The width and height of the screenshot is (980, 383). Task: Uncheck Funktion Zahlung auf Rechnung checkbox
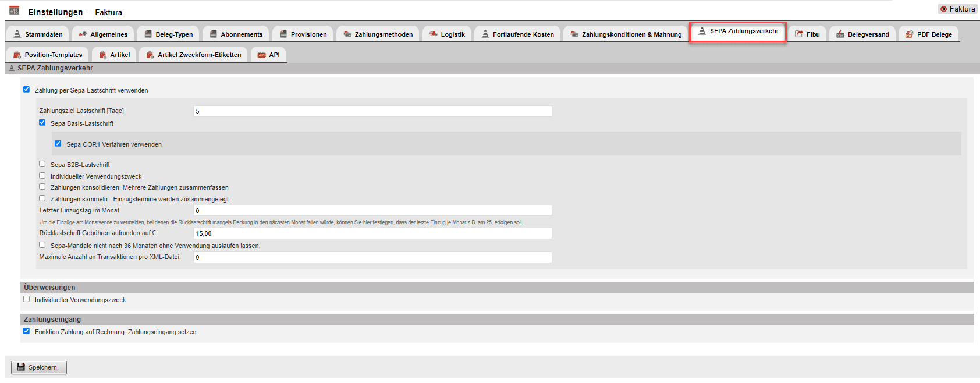26,331
